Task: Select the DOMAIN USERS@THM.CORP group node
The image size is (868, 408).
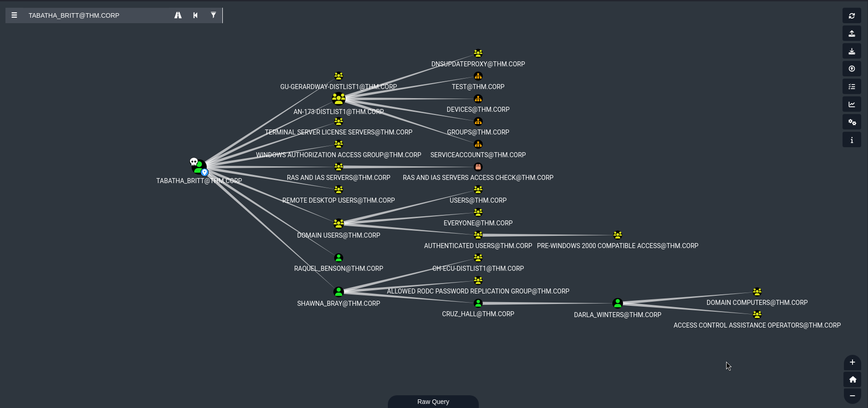Action: [x=339, y=224]
